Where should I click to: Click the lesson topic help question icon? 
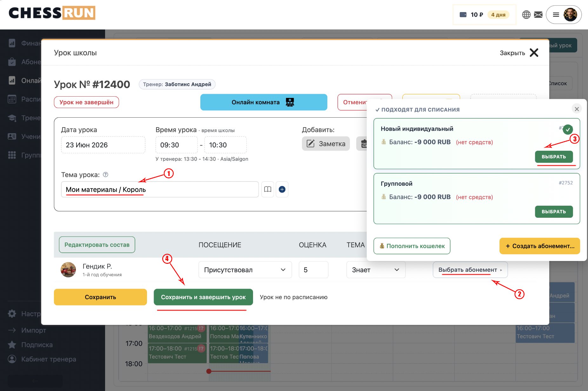pos(106,175)
